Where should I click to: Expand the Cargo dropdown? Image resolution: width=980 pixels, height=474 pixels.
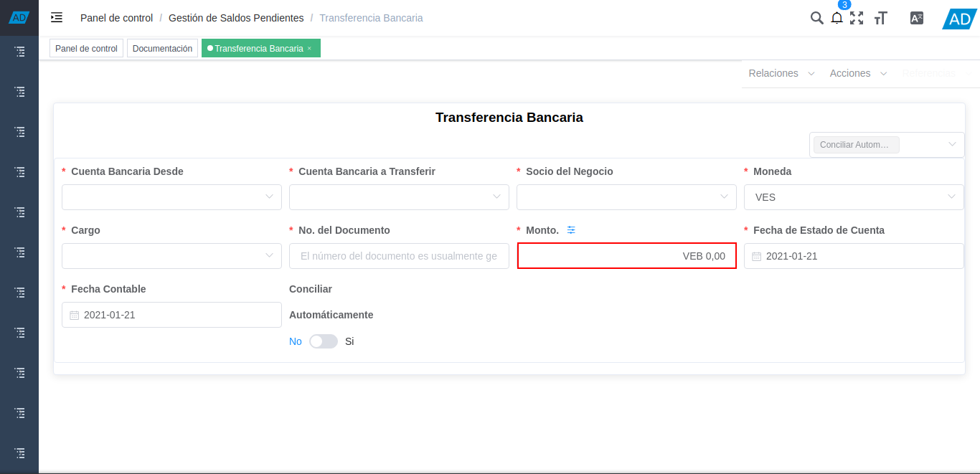pyautogui.click(x=171, y=256)
